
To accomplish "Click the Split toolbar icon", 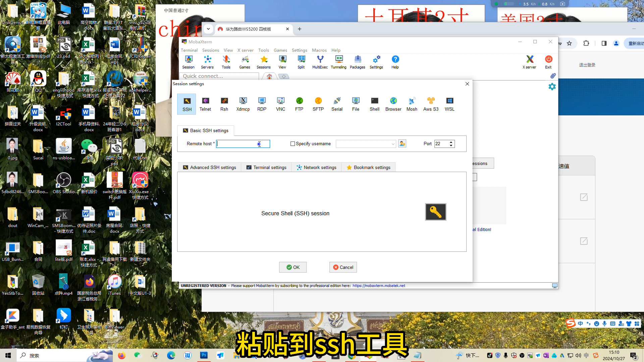I will pos(301,62).
